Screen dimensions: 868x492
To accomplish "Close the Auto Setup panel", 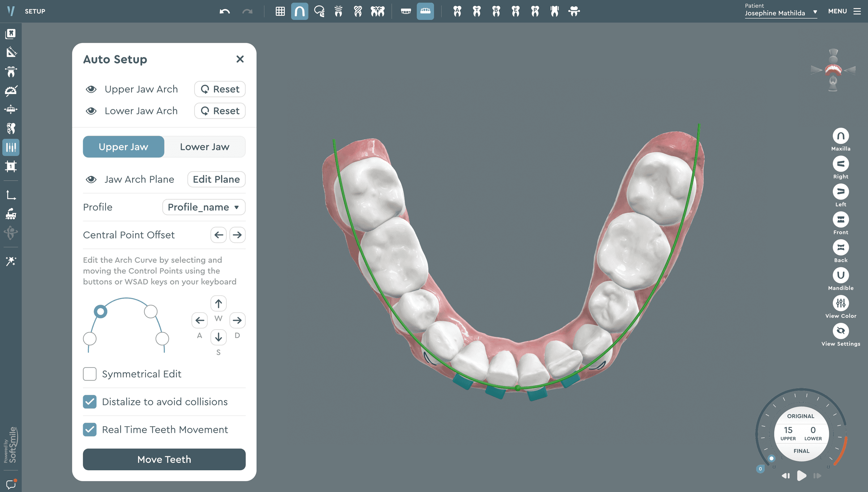I will pos(240,59).
